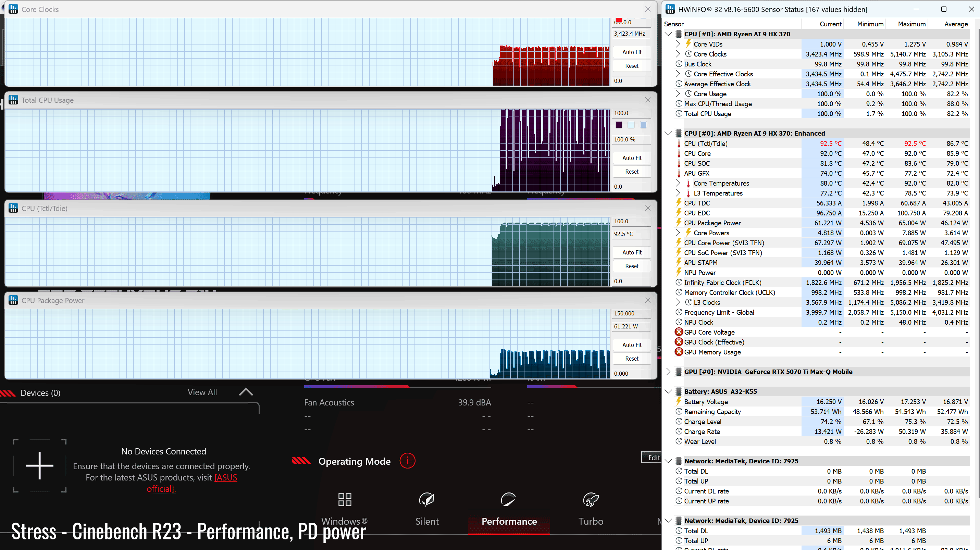980x550 pixels.
Task: Click Auto Fit in CPU Package Power graph
Action: coord(632,345)
